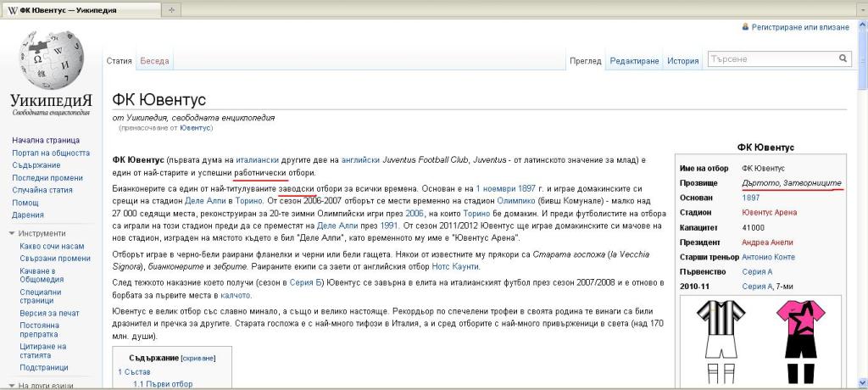The width and height of the screenshot is (868, 390).
Task: Click the калчото link
Action: click(236, 295)
